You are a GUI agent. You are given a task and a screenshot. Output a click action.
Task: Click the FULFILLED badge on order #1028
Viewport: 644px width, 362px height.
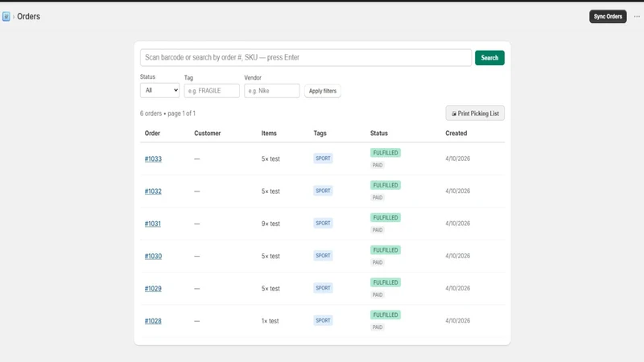click(386, 315)
